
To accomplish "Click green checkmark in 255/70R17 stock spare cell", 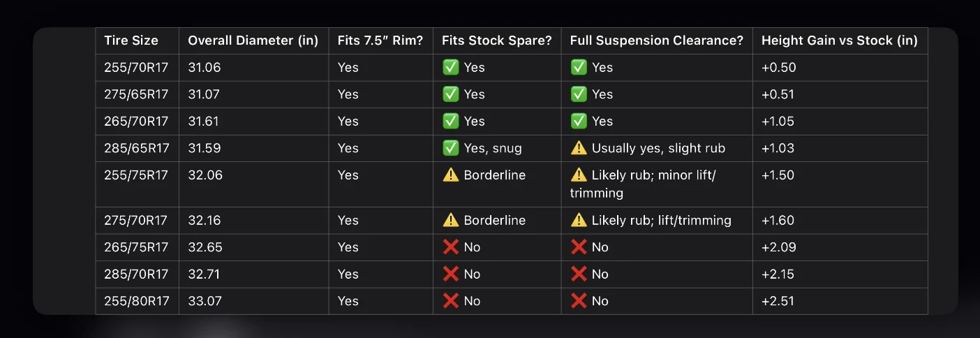I will tap(450, 68).
